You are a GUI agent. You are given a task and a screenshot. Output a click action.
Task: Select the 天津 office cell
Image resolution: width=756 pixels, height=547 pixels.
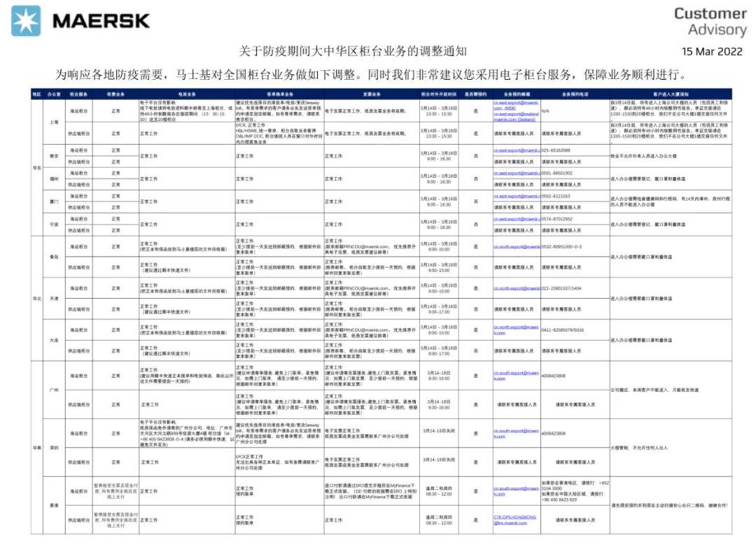(54, 298)
